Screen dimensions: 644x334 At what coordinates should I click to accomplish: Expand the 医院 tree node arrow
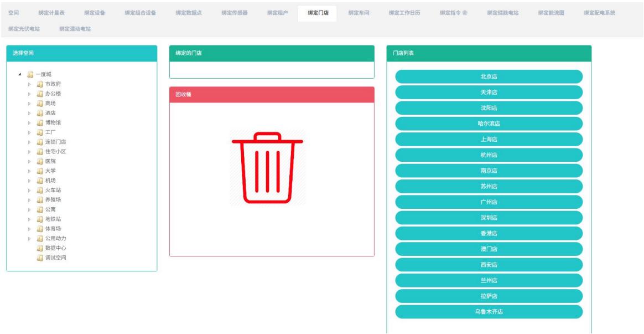30,161
